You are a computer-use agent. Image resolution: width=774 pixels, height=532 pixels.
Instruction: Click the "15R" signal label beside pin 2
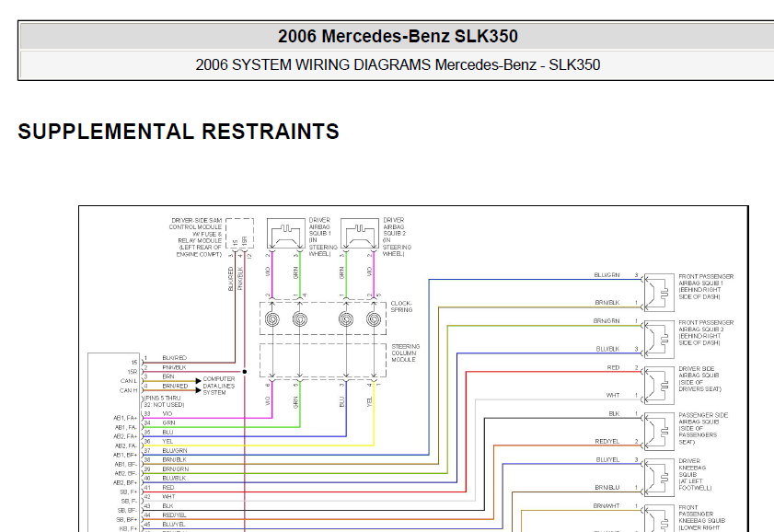133,372
